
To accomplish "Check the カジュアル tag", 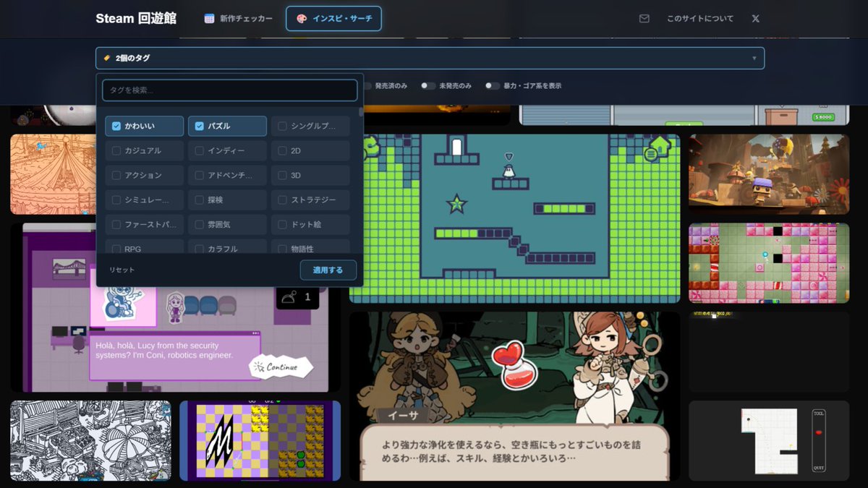I will [x=144, y=151].
